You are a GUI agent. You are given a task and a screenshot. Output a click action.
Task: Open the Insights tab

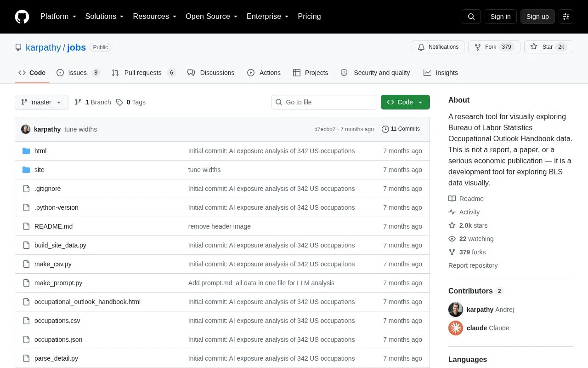coord(441,73)
